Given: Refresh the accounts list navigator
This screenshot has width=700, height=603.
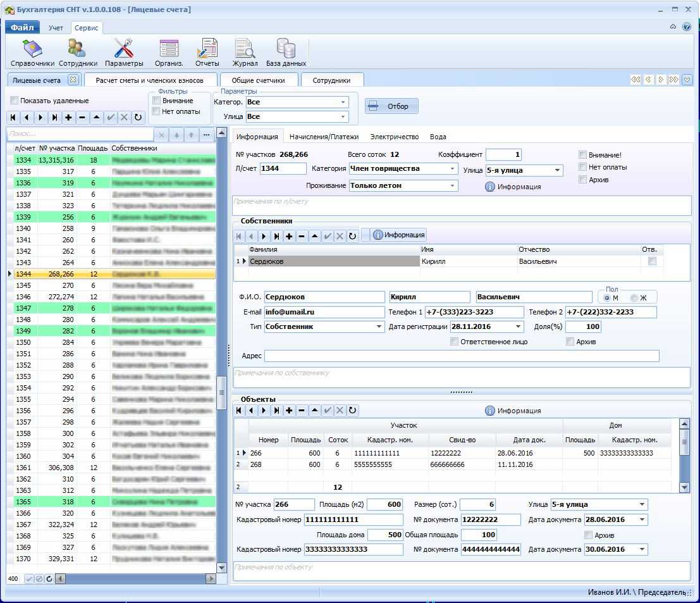Looking at the screenshot, I should pos(138,118).
